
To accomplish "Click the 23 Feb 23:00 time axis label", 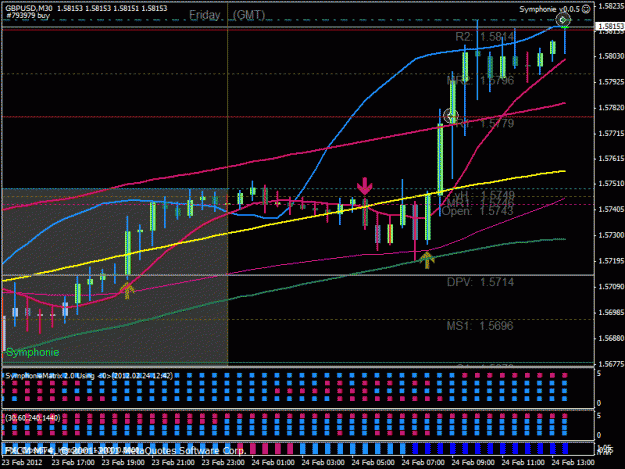I will coord(223,463).
